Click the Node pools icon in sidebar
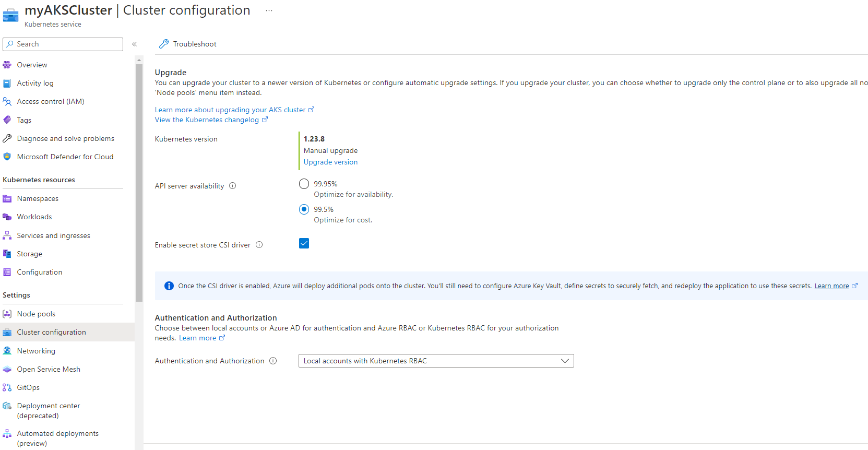This screenshot has height=450, width=868. [7, 314]
